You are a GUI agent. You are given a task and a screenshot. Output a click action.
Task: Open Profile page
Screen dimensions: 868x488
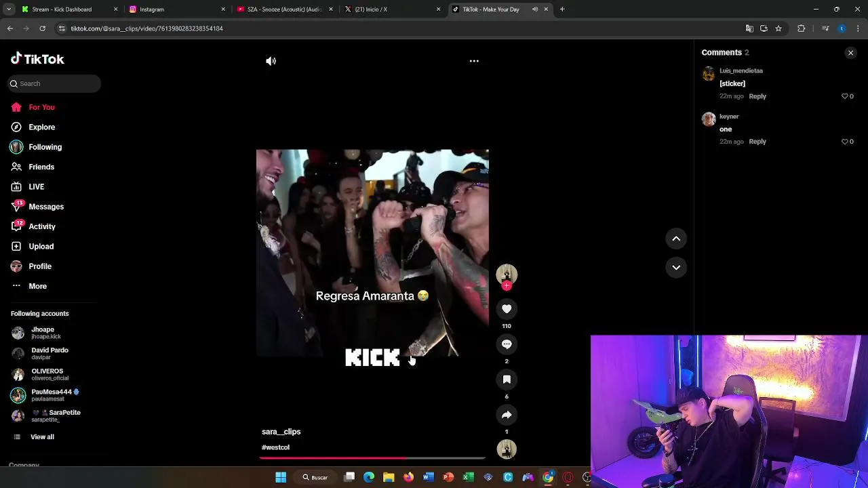tap(40, 266)
